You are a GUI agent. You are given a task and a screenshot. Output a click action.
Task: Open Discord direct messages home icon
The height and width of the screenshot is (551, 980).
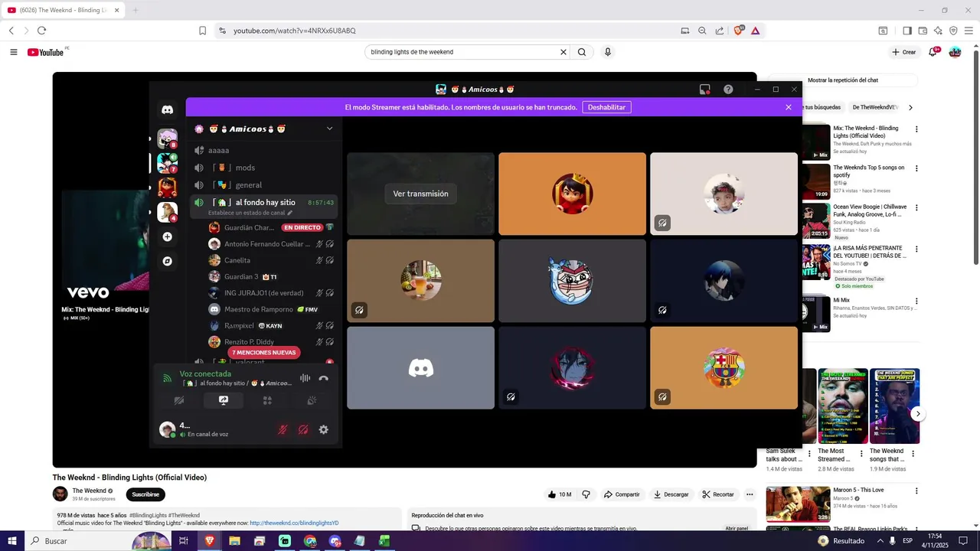tap(167, 109)
